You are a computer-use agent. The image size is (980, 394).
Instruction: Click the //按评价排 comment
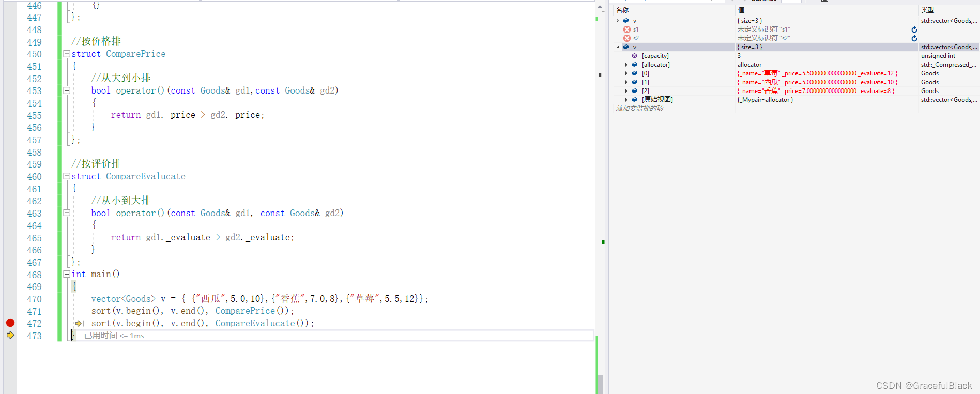click(x=96, y=164)
